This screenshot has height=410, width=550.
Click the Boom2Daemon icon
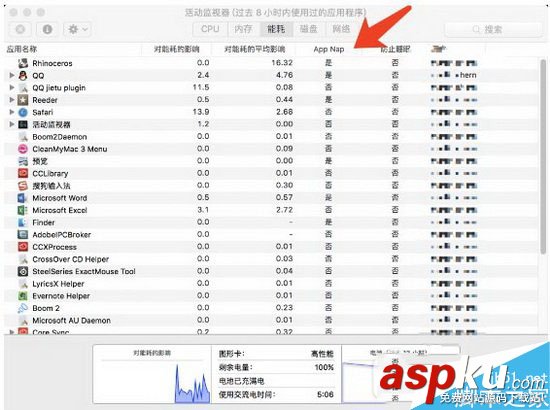coord(23,137)
